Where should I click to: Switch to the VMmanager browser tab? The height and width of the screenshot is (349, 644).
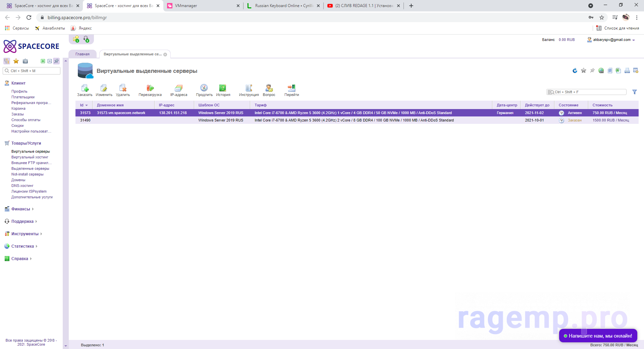tap(203, 6)
